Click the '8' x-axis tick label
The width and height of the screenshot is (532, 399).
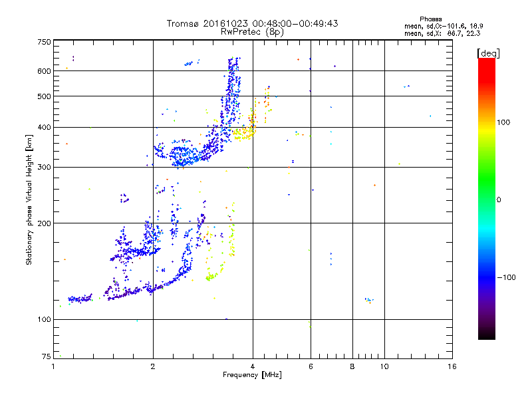(x=352, y=366)
